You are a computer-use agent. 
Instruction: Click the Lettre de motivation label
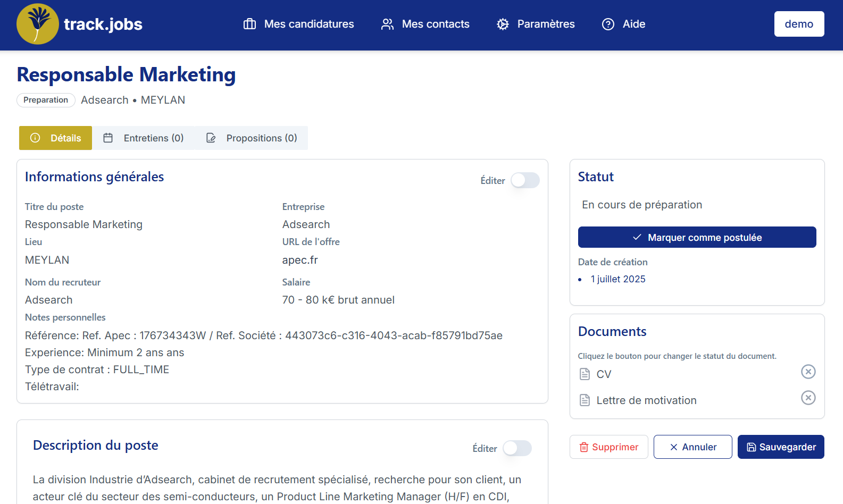[646, 400]
